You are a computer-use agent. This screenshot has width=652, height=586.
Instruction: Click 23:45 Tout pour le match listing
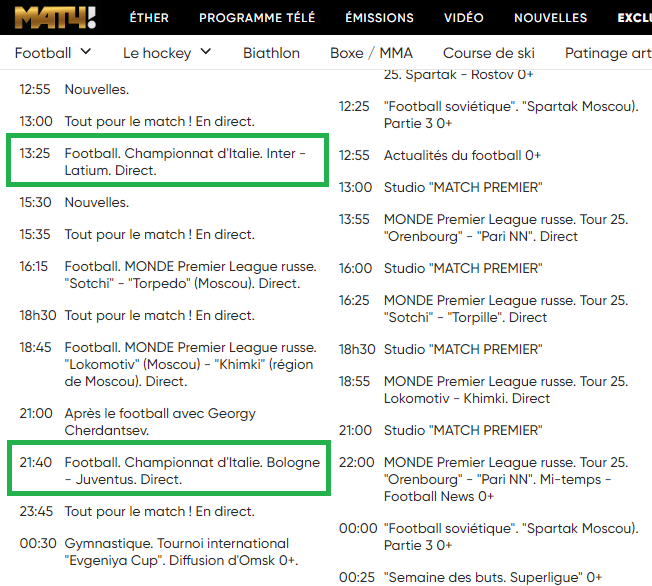pos(137,511)
